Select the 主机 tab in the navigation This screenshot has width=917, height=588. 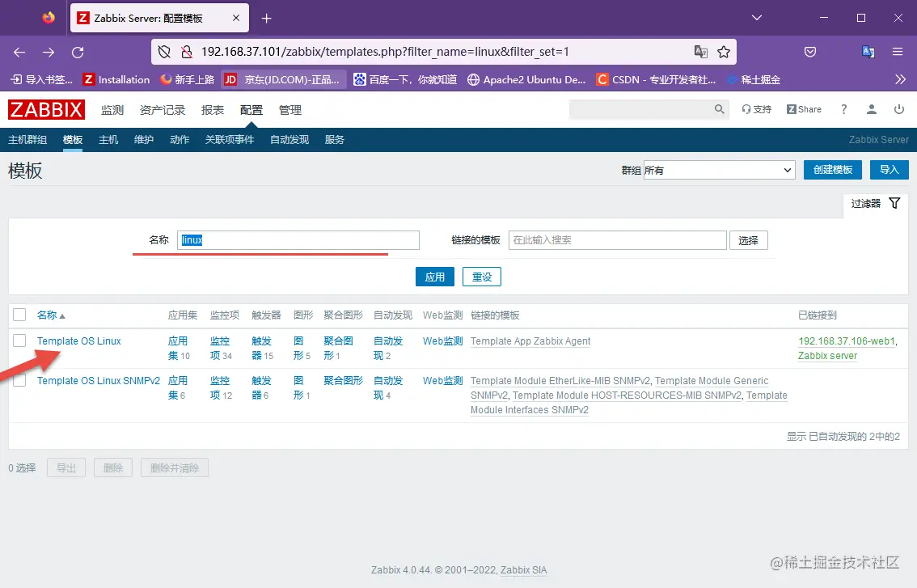[x=108, y=139]
